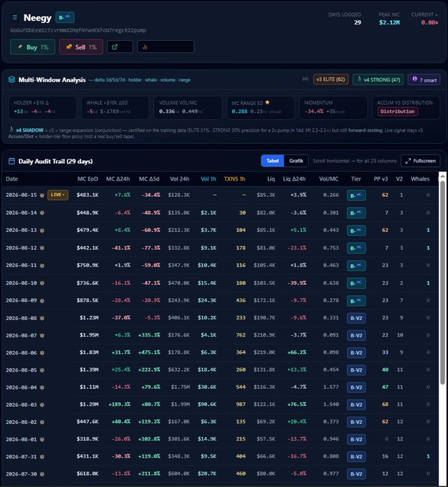Select the v3 ELITE (62) badge
The width and height of the screenshot is (448, 487).
pos(330,79)
